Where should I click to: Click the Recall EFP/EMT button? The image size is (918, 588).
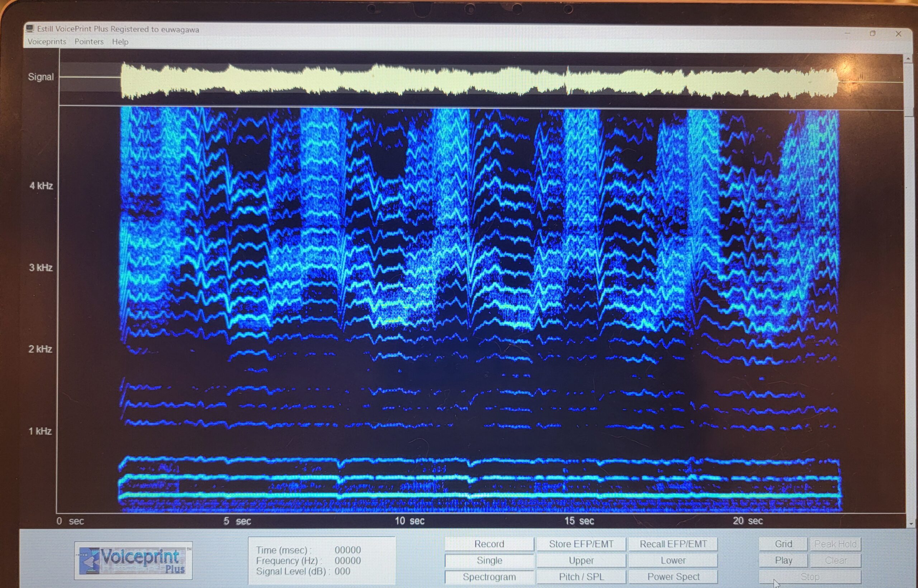[673, 544]
